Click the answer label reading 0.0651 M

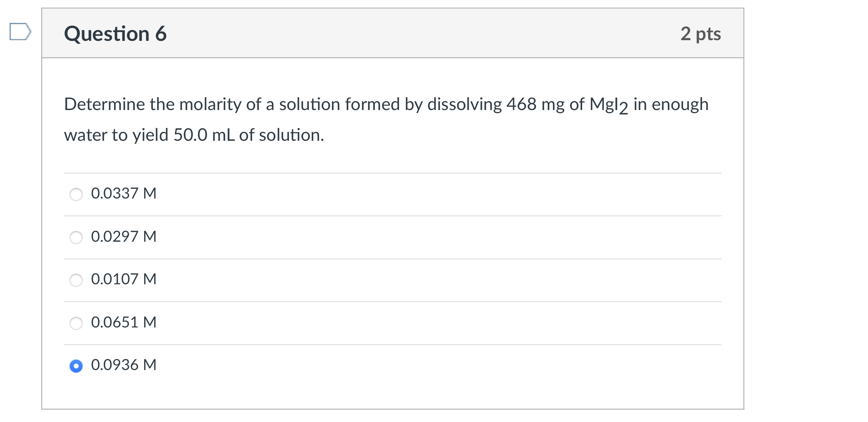(x=124, y=322)
